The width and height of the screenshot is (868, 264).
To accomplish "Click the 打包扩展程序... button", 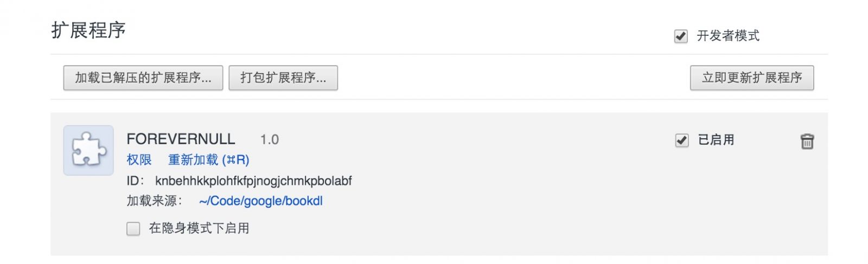I will 283,78.
